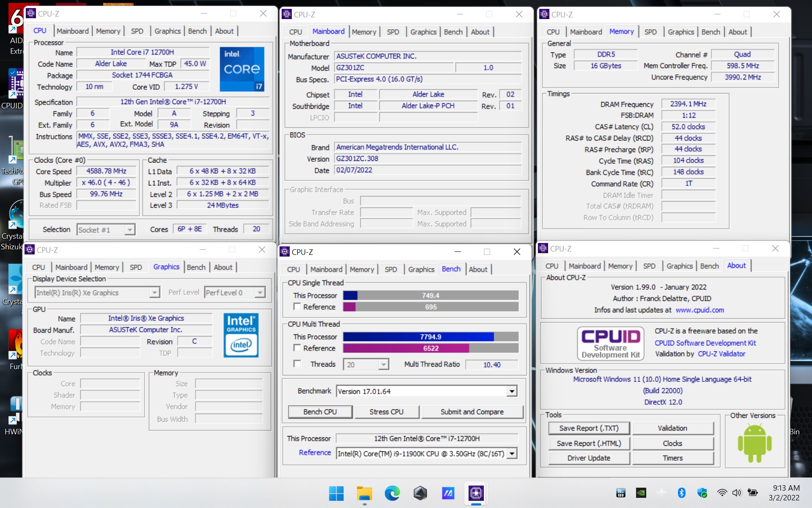This screenshot has height=508, width=812.
Task: Open File Explorer from the taskbar
Action: coord(364,493)
